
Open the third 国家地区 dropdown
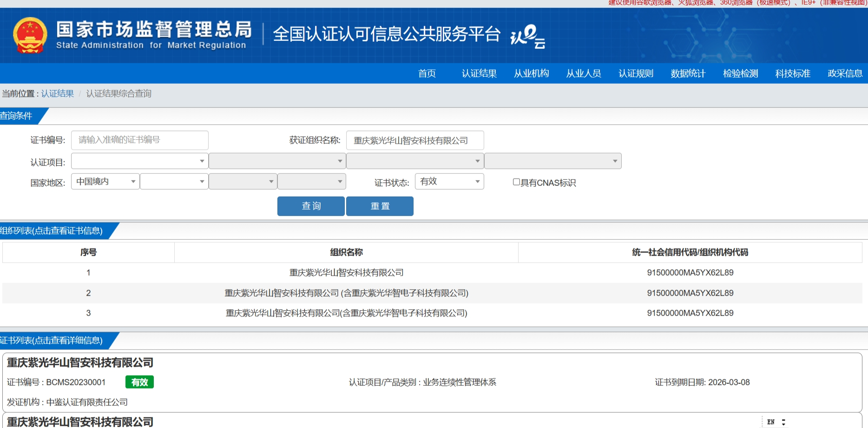pyautogui.click(x=243, y=181)
